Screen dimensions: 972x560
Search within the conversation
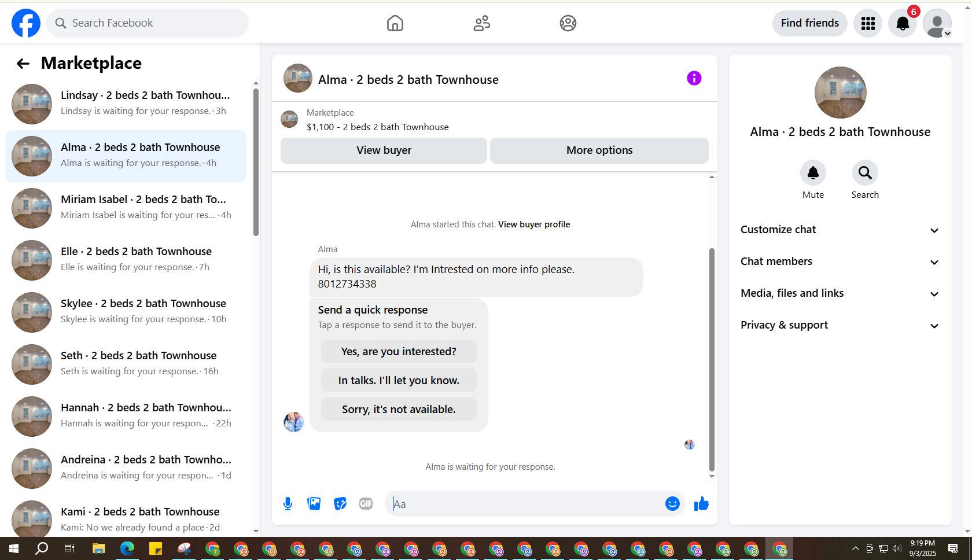pyautogui.click(x=865, y=173)
